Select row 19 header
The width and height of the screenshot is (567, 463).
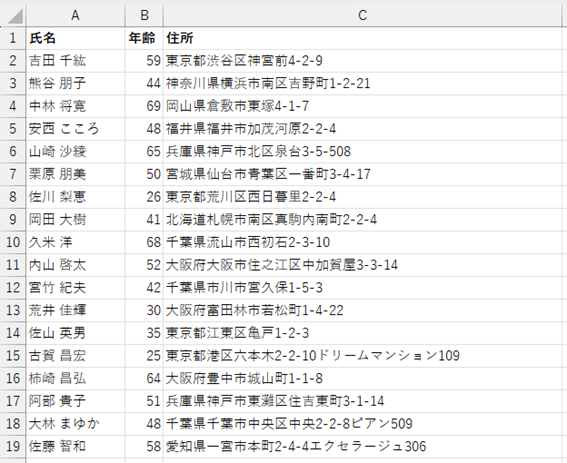13,446
